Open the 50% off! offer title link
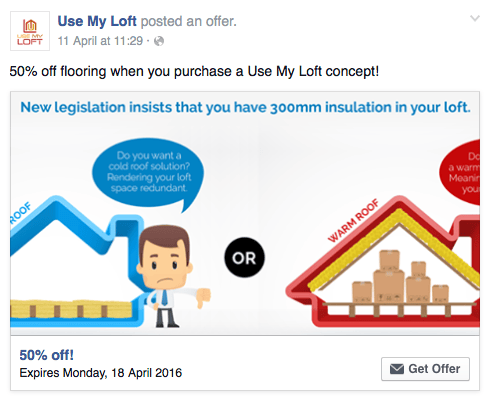 46,355
